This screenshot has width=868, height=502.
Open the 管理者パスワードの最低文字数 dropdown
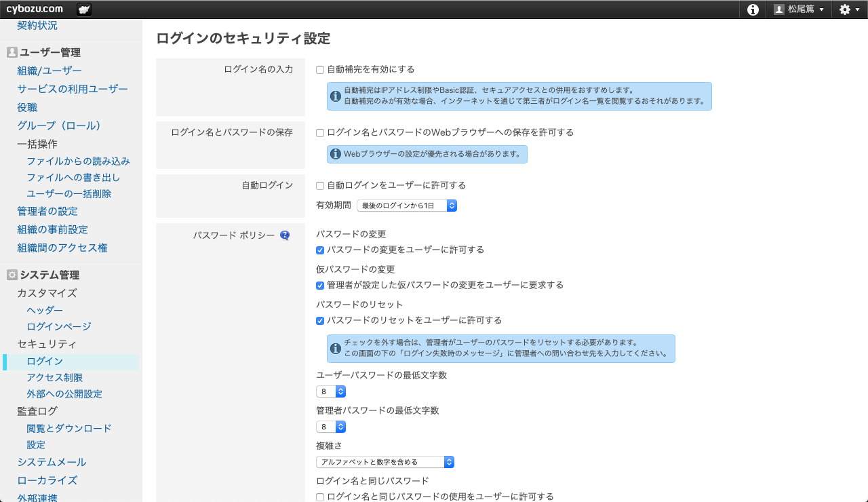(331, 427)
